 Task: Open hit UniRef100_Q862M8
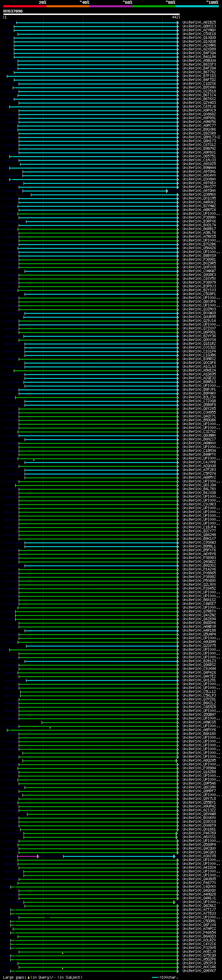tap(199, 535)
